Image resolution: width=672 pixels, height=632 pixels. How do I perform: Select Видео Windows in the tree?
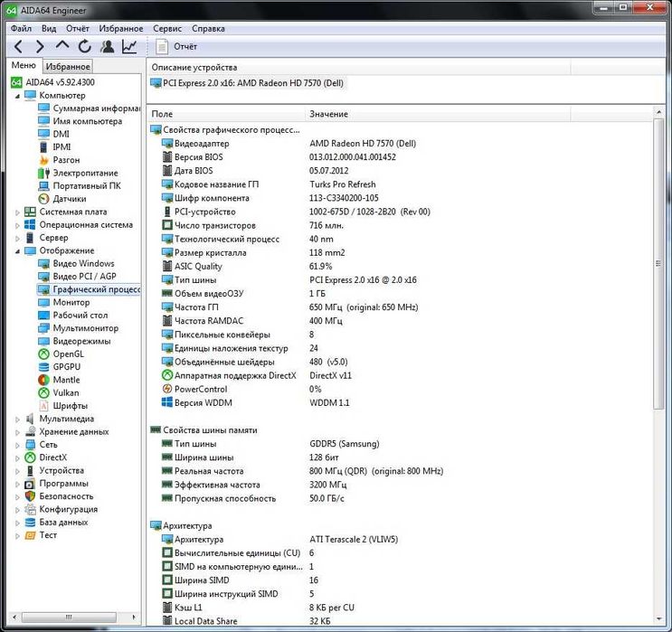point(83,263)
